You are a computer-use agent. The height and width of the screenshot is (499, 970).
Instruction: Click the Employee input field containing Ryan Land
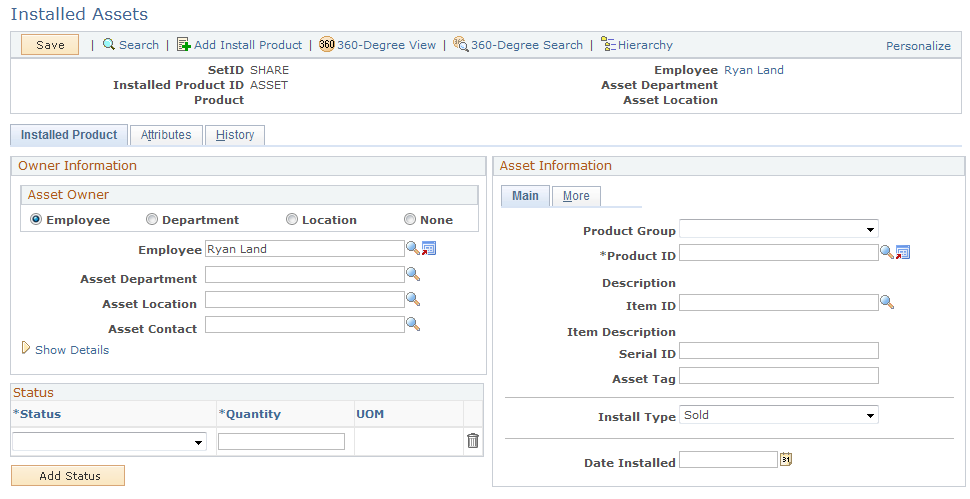[305, 249]
